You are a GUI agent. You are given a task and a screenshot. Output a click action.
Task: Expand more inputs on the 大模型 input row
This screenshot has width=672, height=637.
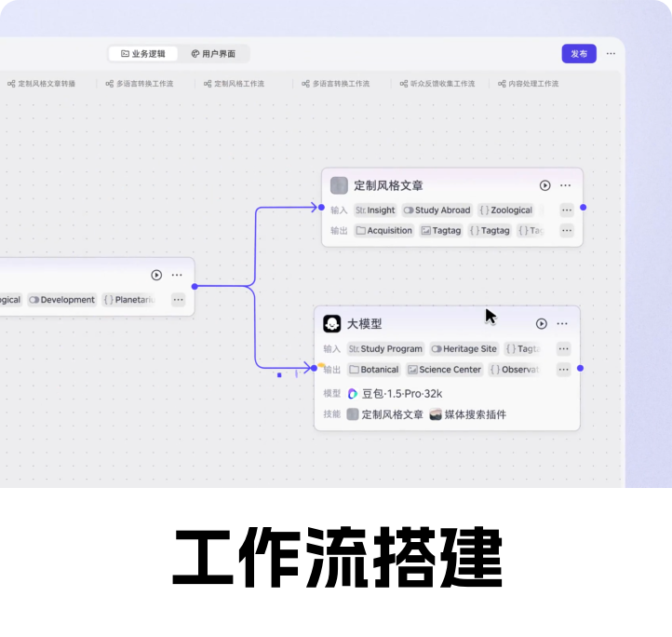tap(564, 348)
